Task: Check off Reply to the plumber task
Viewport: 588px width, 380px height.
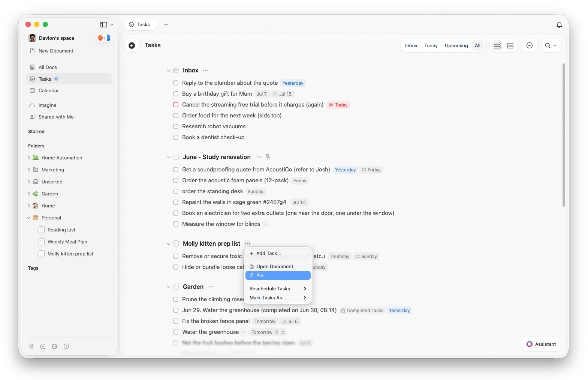Action: tap(176, 83)
